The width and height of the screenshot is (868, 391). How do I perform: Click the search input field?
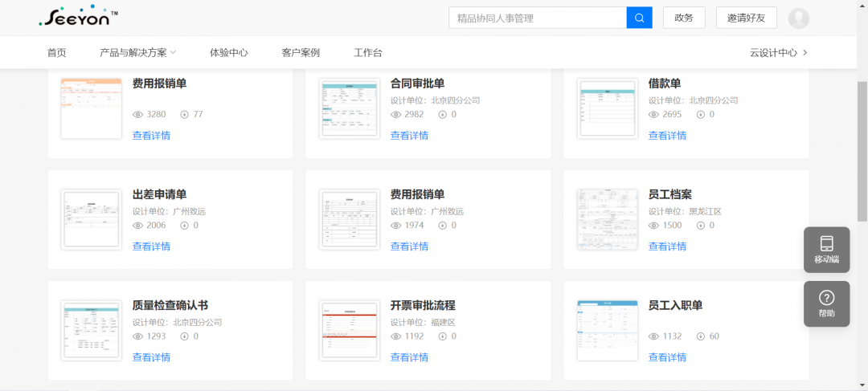(537, 18)
